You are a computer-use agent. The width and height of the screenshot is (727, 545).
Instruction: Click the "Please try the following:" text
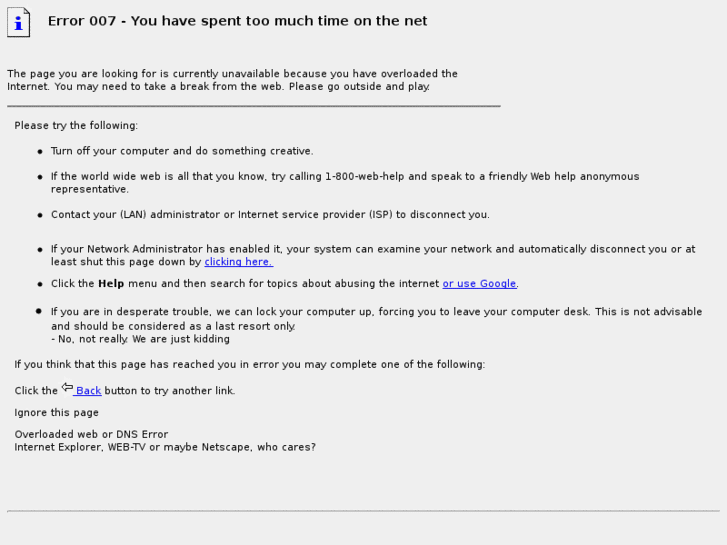pos(76,126)
